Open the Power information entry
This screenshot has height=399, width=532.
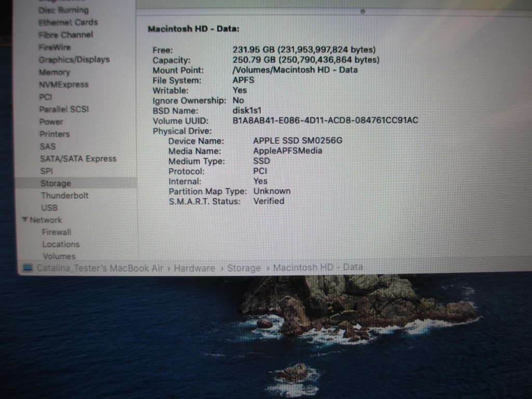[51, 122]
